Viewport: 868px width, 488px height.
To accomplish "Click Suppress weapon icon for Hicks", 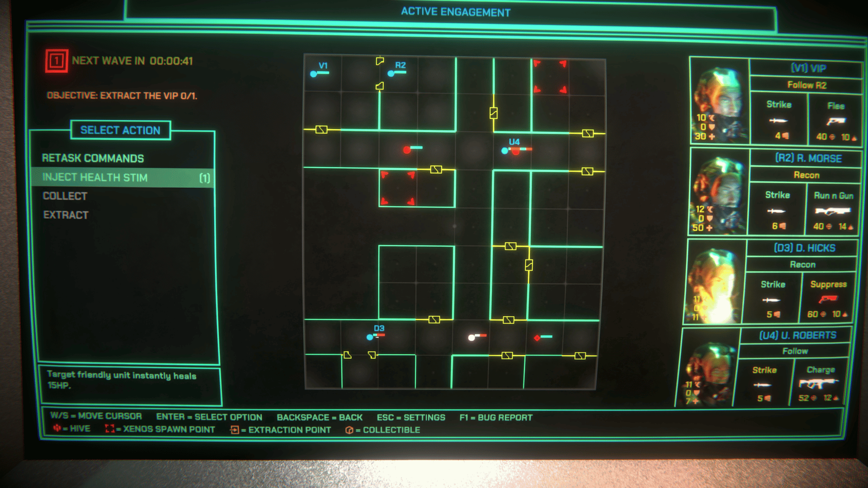I will [x=828, y=299].
